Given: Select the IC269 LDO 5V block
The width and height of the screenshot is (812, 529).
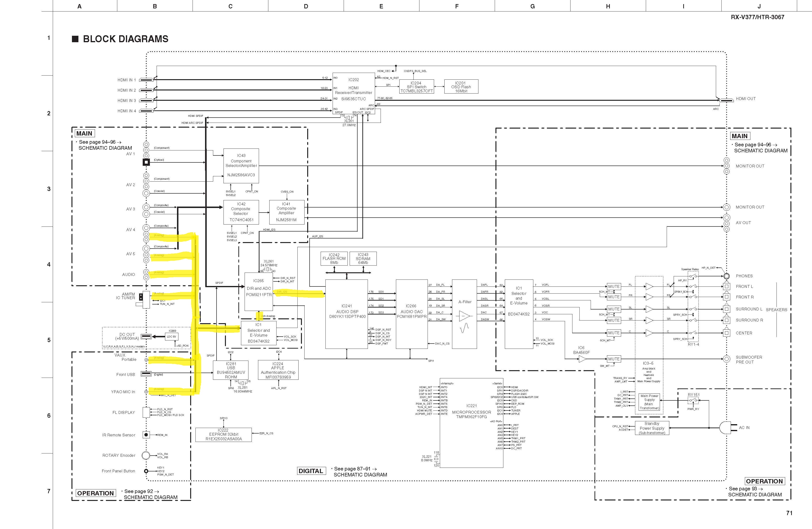Looking at the screenshot, I should pyautogui.click(x=172, y=337).
